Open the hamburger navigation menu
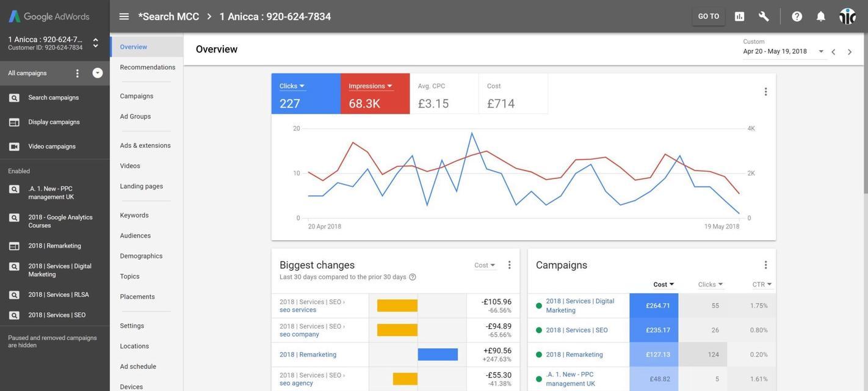The width and height of the screenshot is (868, 391). tap(124, 16)
